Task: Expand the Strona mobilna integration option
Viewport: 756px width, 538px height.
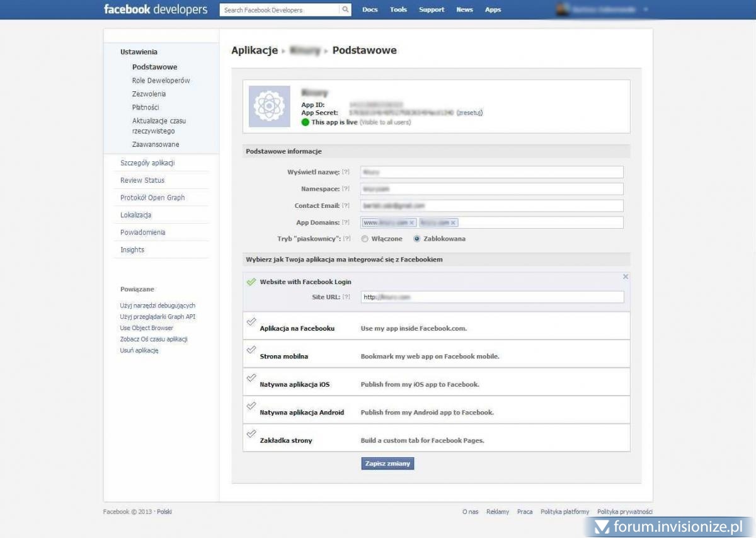Action: [283, 357]
